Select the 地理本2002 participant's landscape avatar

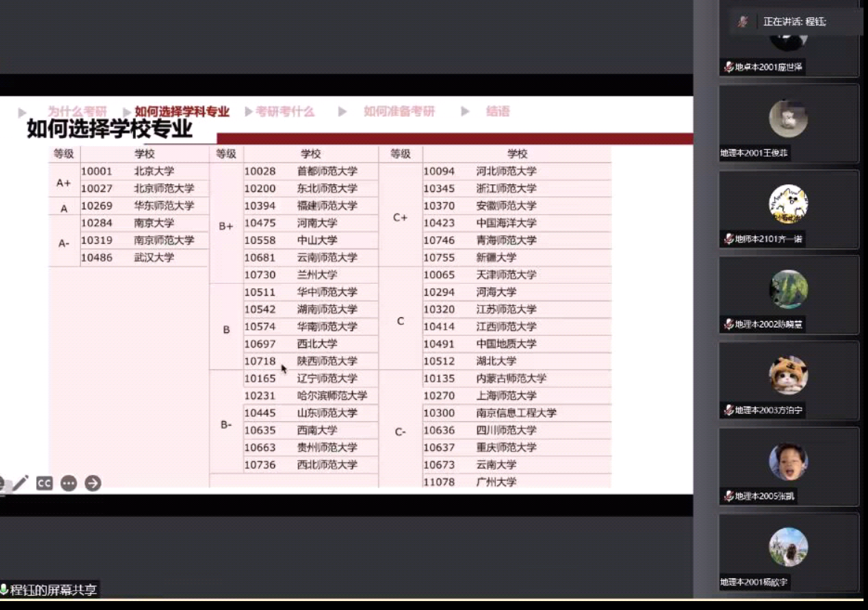click(x=789, y=289)
